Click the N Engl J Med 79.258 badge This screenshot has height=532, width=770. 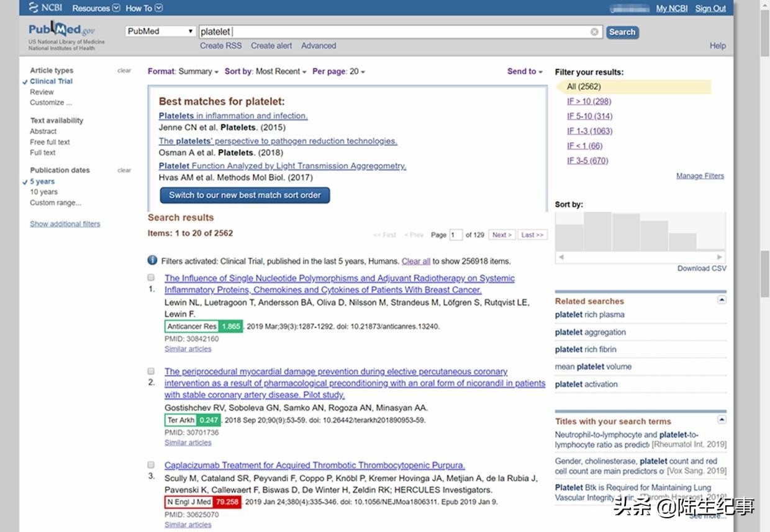(x=203, y=502)
